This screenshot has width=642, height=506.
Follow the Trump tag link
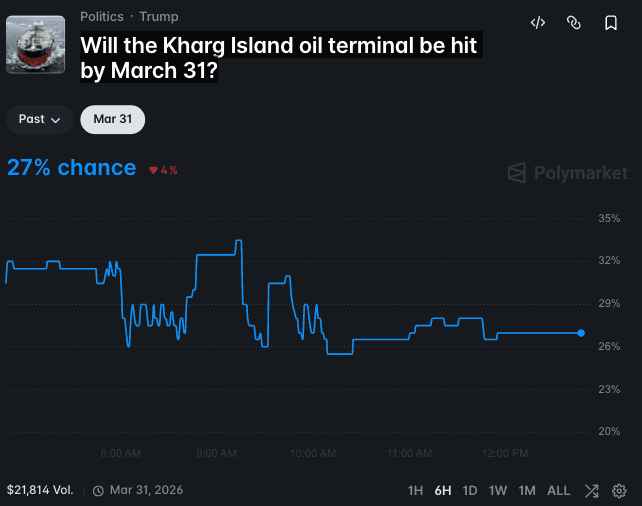159,16
